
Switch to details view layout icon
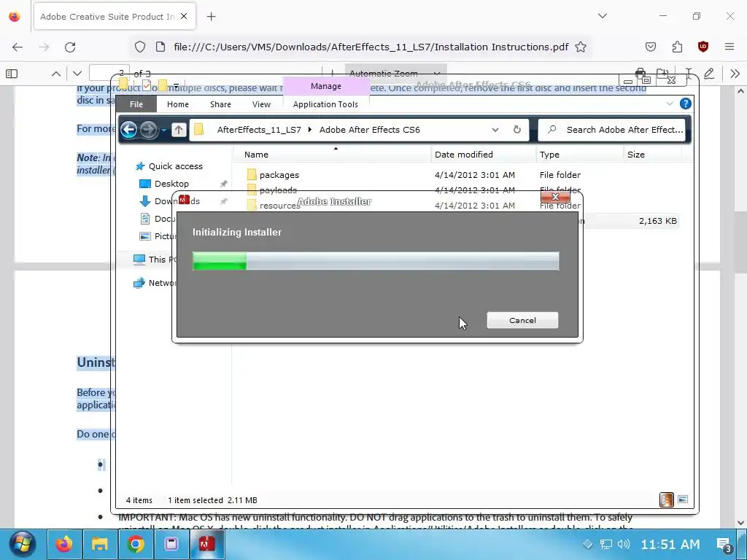point(667,499)
